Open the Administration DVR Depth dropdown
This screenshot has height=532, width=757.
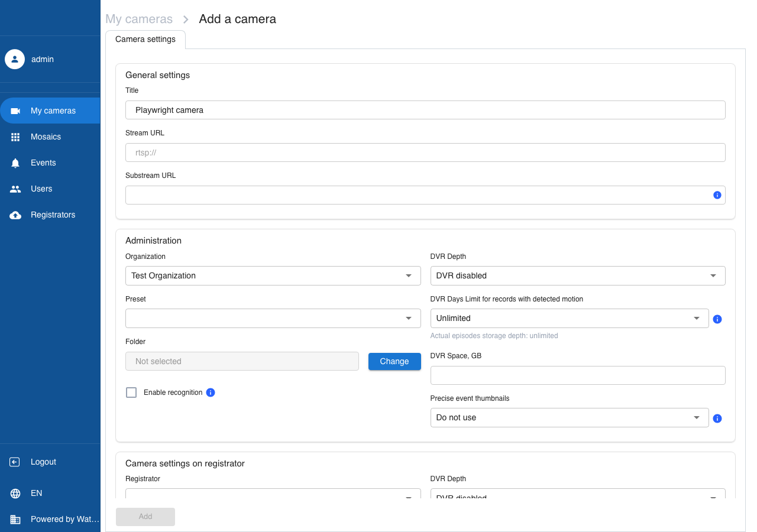tap(578, 275)
